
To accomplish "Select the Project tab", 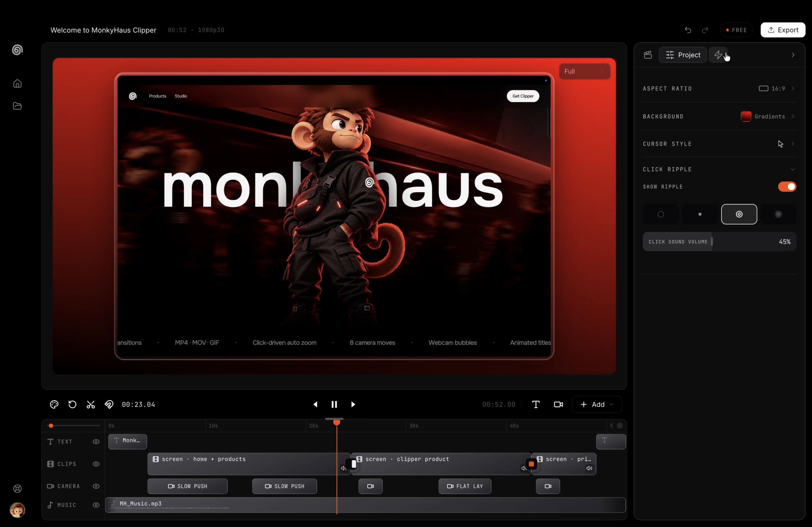I will [x=683, y=55].
